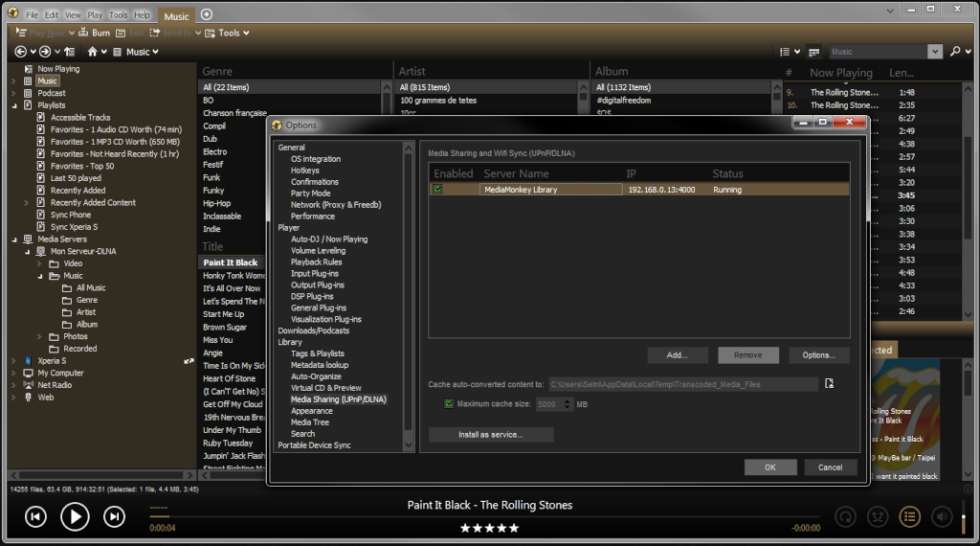Collapse the Playlists tree node
The height and width of the screenshot is (546, 980).
click(14, 105)
